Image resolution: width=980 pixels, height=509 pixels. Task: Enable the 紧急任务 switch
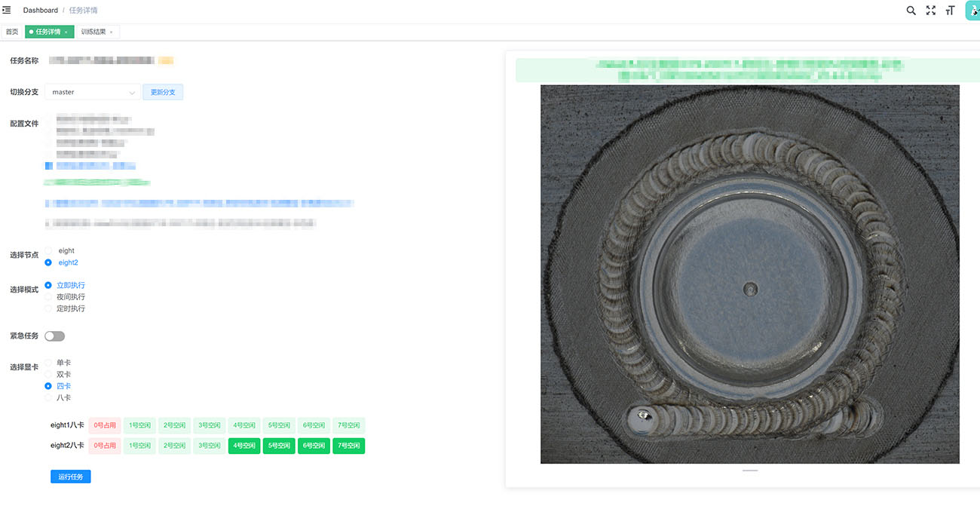tap(55, 336)
